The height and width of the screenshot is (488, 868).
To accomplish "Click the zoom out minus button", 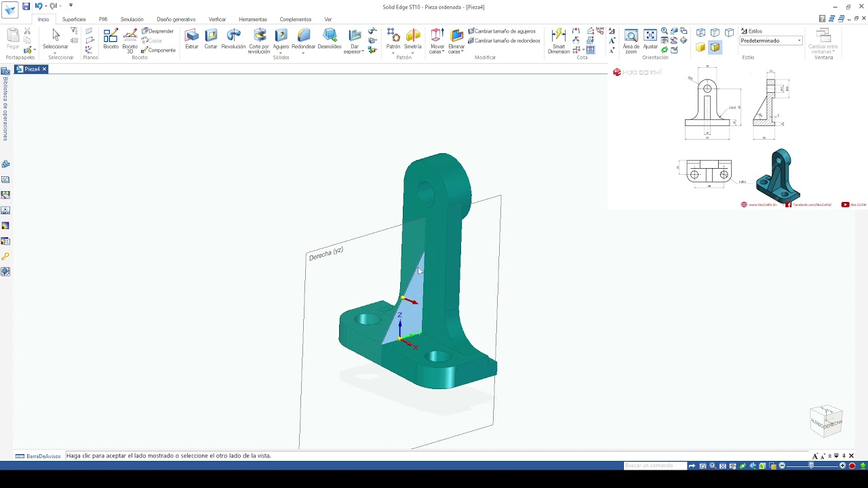I will click(782, 466).
